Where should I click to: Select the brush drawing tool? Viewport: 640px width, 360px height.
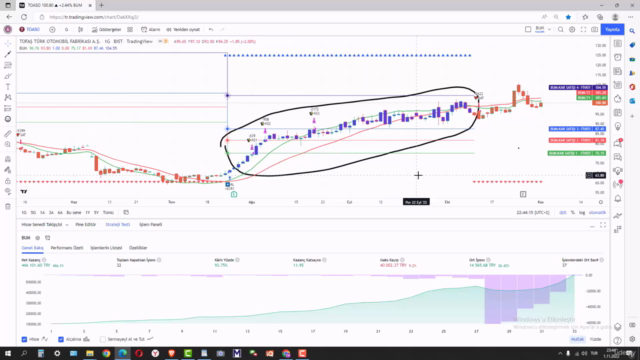(x=8, y=76)
